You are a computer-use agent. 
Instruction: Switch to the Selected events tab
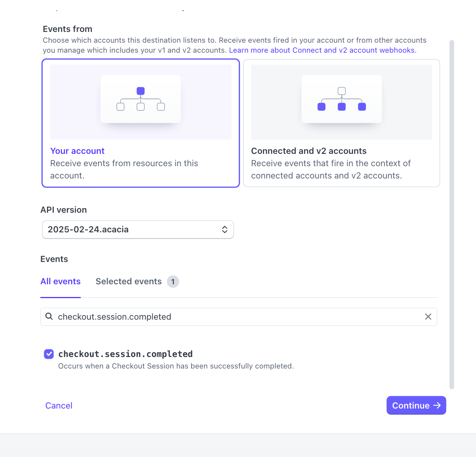click(x=128, y=281)
